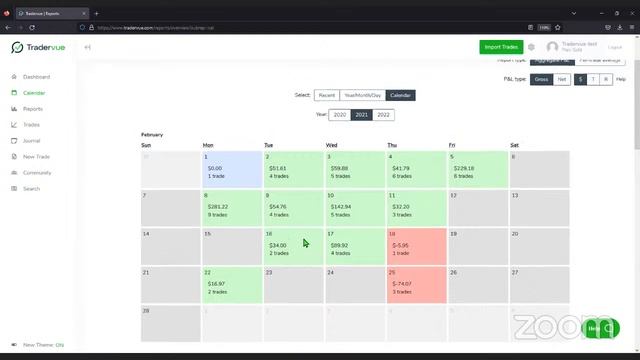Open February 5 cell with $229.18
The width and height of the screenshot is (640, 360).
tap(478, 169)
